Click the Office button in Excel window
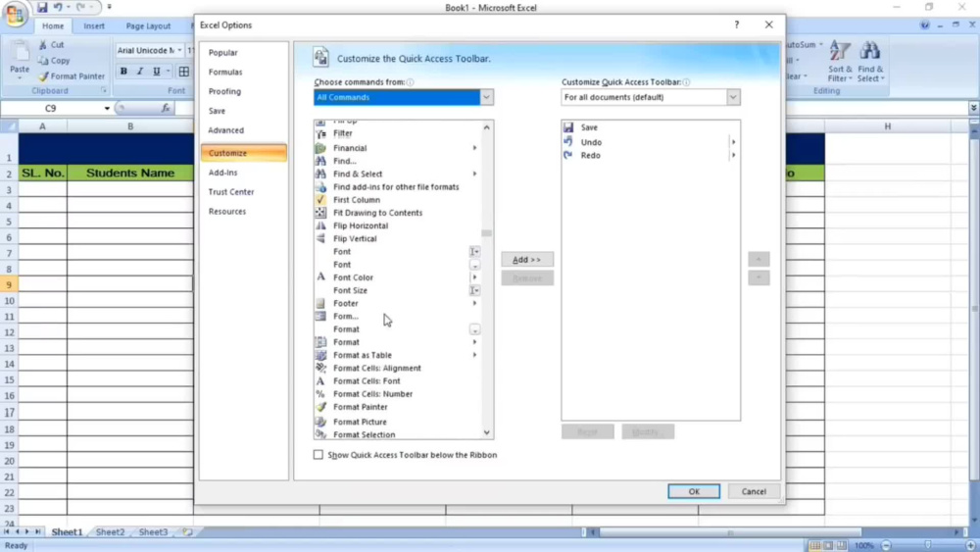This screenshot has height=552, width=980. [15, 14]
